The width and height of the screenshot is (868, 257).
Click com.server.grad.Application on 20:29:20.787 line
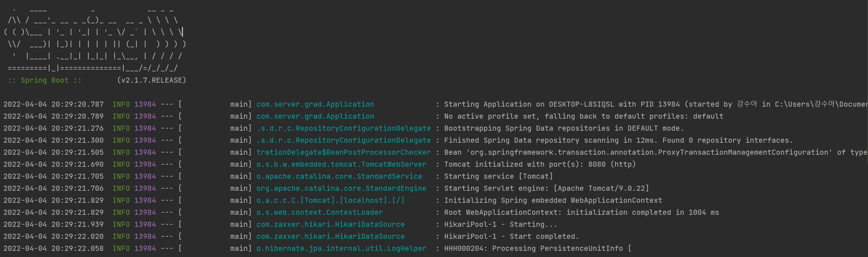pos(315,104)
